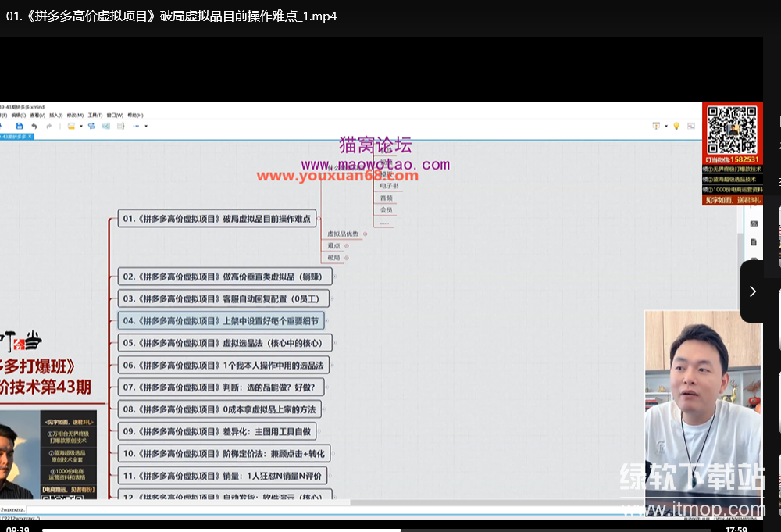Expand the 虚拟品优势 subtopic circle
Screen dimensions: 781x532
pos(365,234)
